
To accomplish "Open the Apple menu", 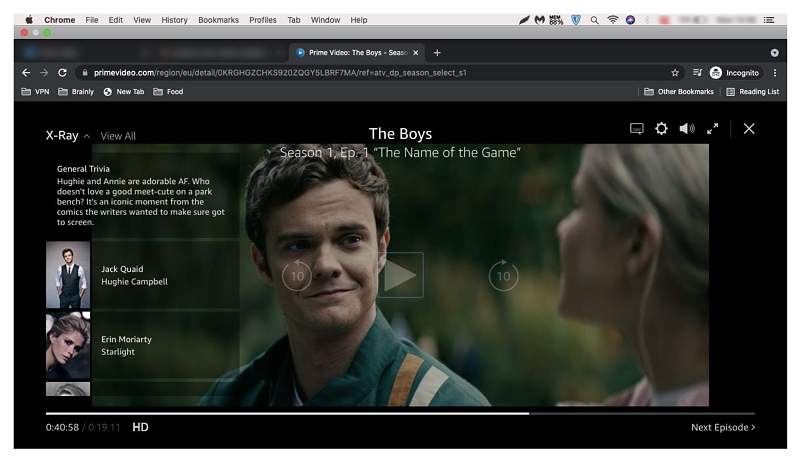I will [29, 20].
